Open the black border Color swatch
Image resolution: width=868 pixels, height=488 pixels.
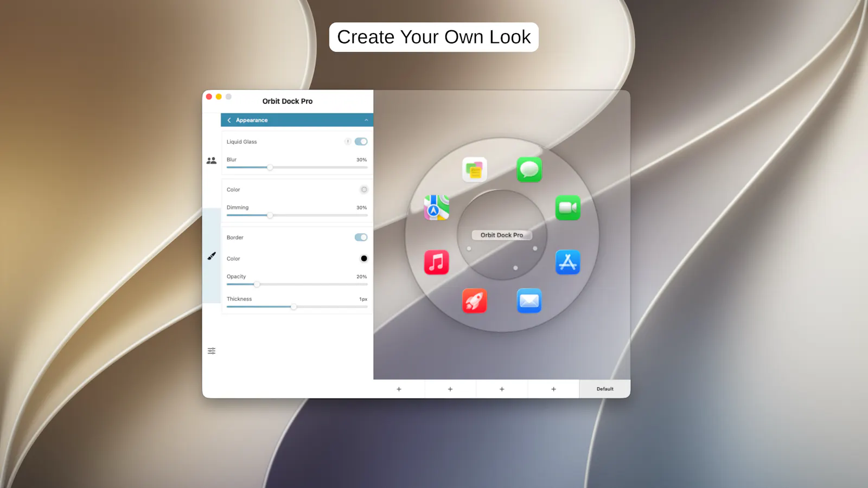[x=364, y=259]
